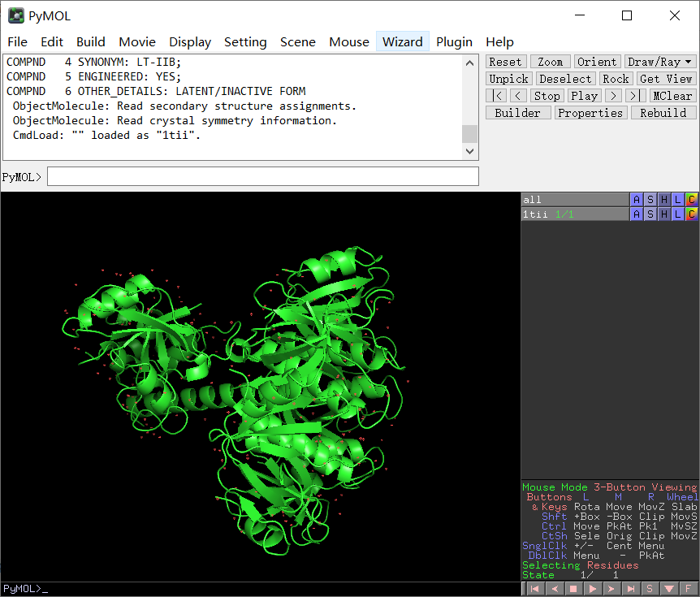Open the Edit menu
The image size is (700, 597).
coord(52,42)
